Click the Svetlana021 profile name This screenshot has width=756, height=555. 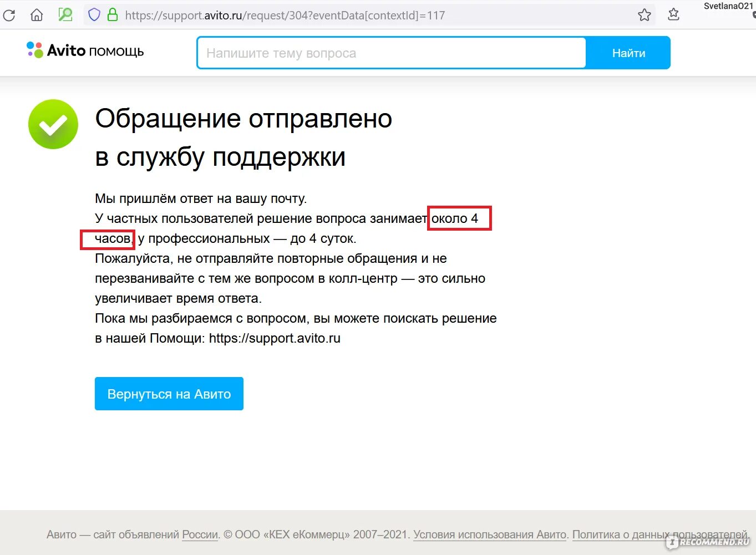[x=729, y=6]
